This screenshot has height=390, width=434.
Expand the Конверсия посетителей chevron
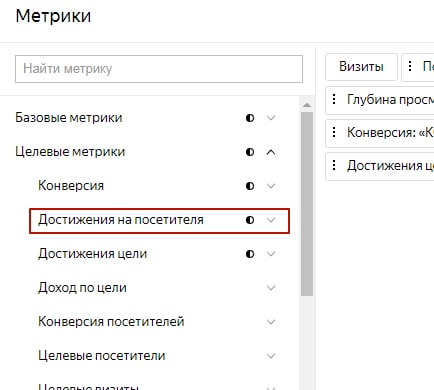271,322
